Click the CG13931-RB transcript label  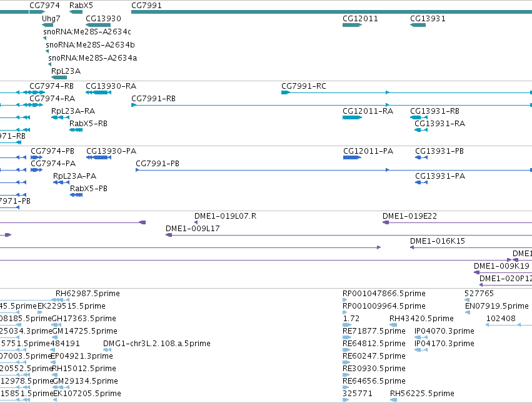click(434, 111)
